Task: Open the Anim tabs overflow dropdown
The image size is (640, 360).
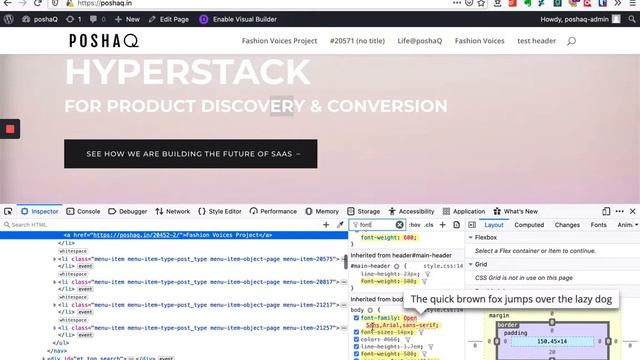Action: (x=636, y=225)
